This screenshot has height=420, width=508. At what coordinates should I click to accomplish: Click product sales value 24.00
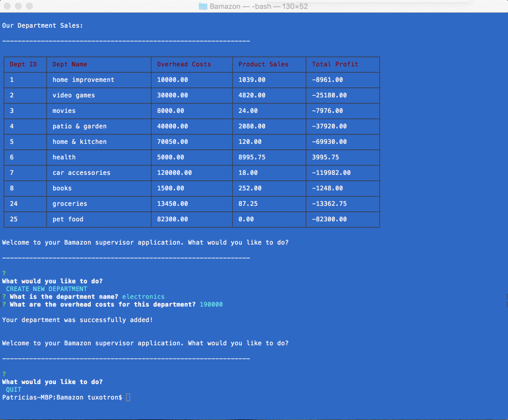click(248, 111)
